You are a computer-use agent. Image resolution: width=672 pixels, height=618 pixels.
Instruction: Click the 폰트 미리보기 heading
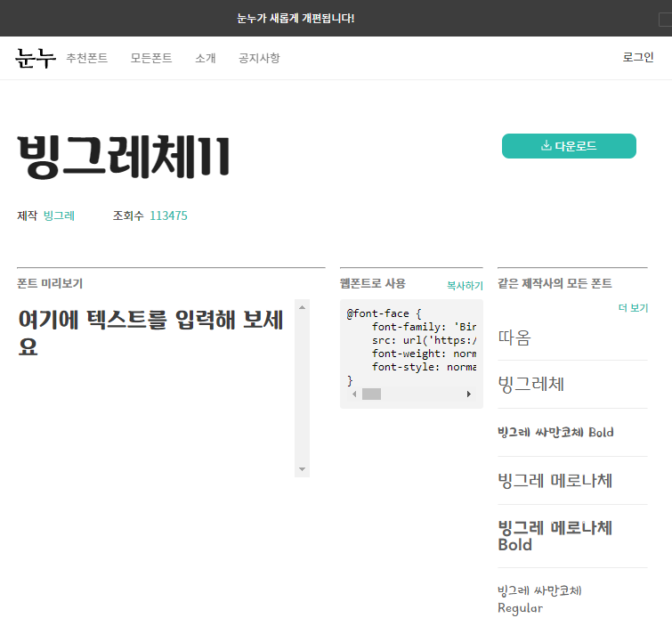point(50,283)
